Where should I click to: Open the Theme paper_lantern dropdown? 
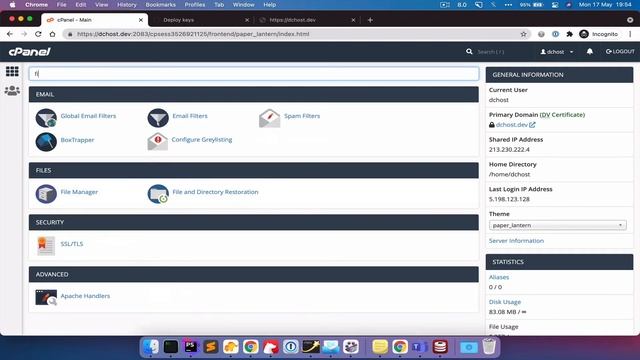558,225
